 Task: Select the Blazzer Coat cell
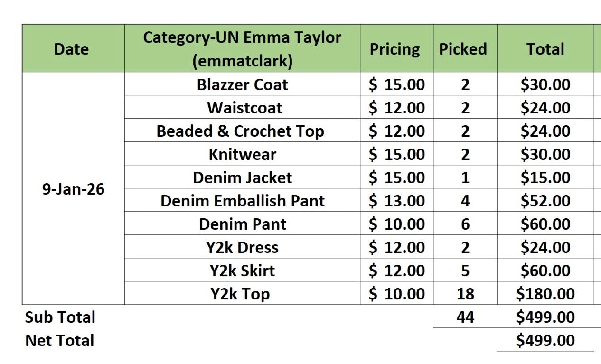tap(242, 84)
